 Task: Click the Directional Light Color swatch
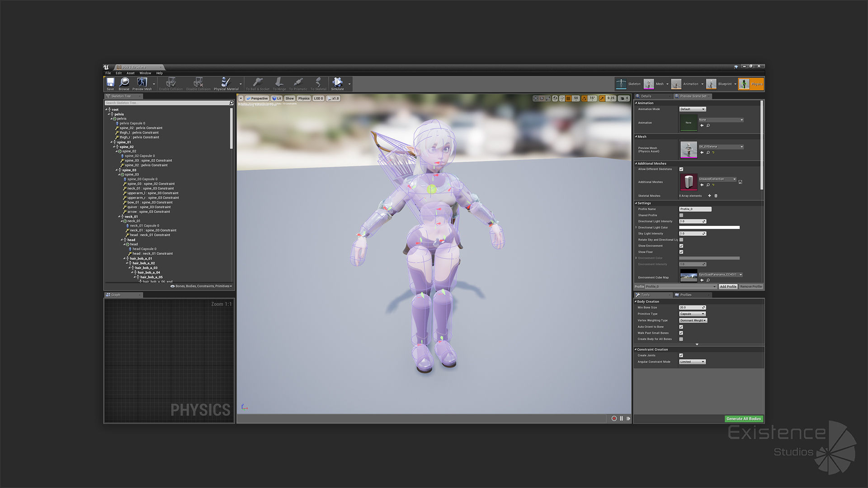pyautogui.click(x=709, y=228)
